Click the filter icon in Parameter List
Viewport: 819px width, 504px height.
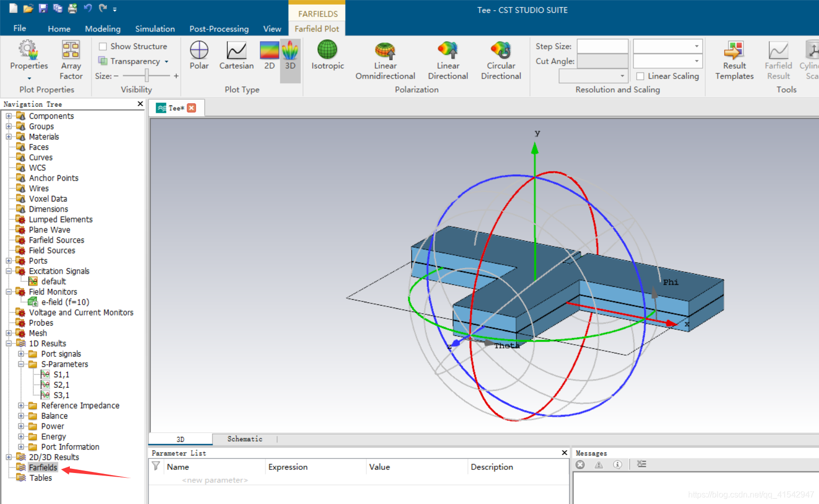[156, 466]
